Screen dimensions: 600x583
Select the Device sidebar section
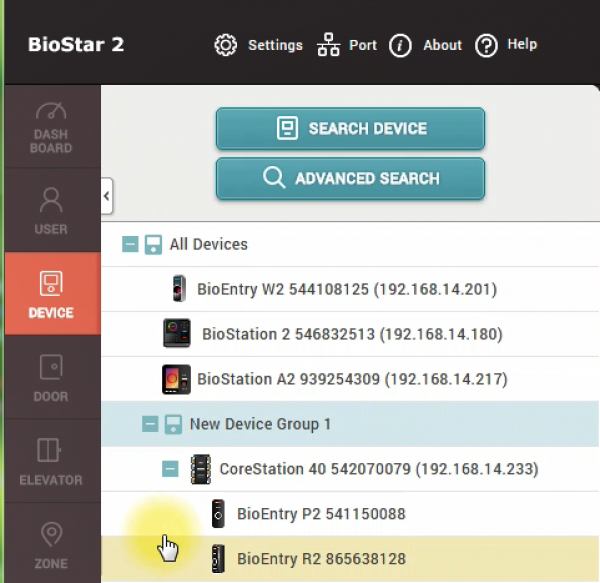click(x=51, y=294)
